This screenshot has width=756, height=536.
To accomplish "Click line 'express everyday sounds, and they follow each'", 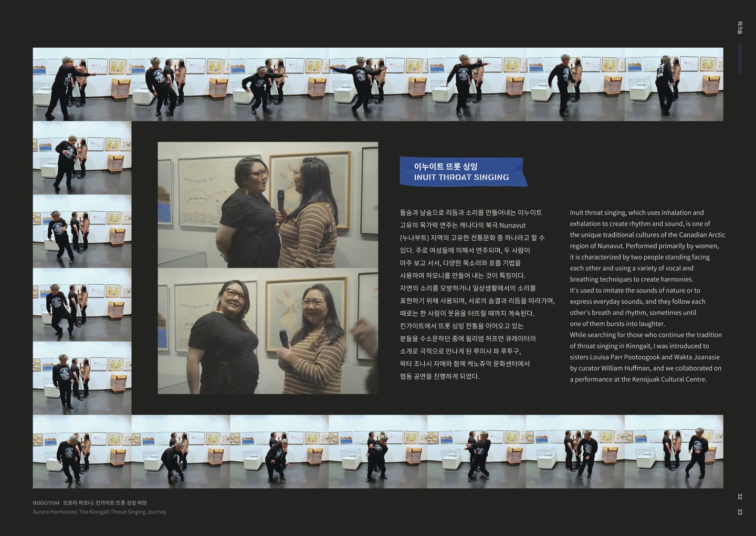I will (x=637, y=302).
